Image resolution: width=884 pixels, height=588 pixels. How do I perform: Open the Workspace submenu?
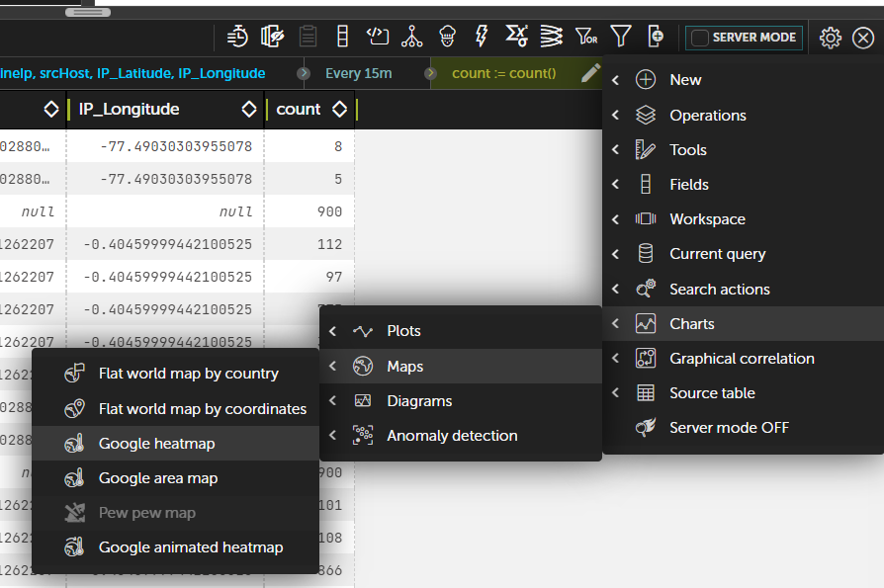point(743,219)
